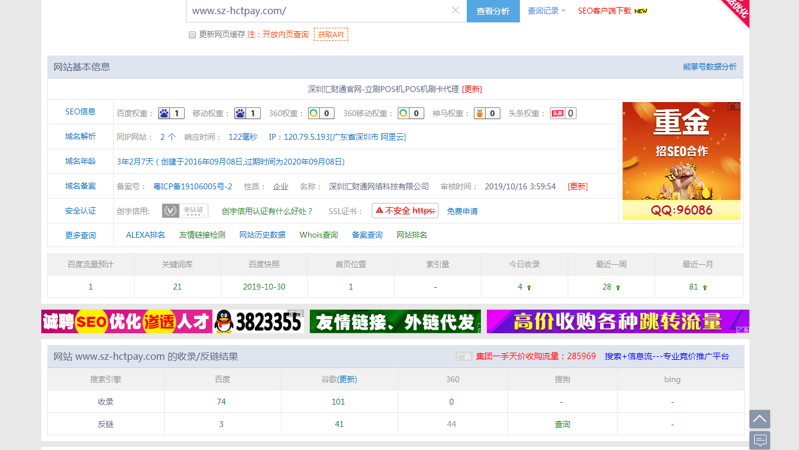Viewport: 799px width, 450px height.
Task: Click the green up arrow beside 最近一月 81
Action: pyautogui.click(x=705, y=287)
